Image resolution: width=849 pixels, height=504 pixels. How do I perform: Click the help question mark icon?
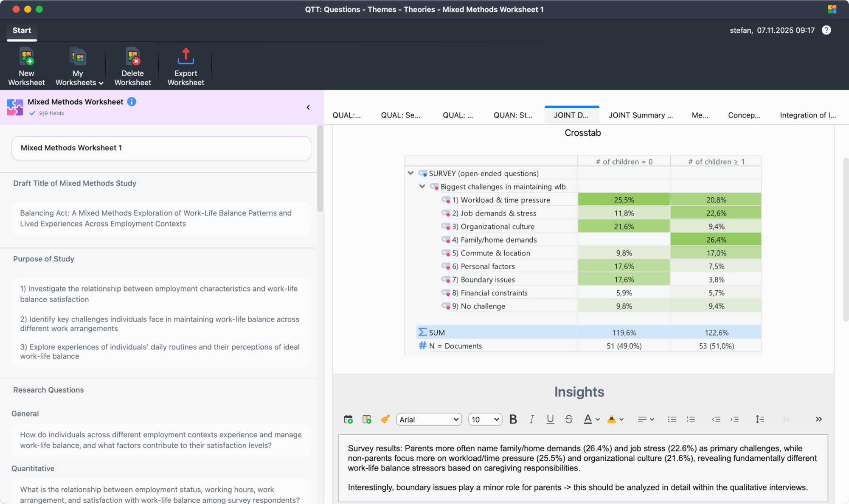click(826, 30)
